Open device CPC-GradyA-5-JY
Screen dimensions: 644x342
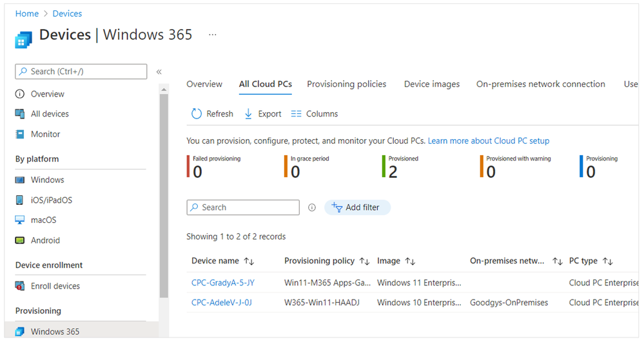[223, 283]
